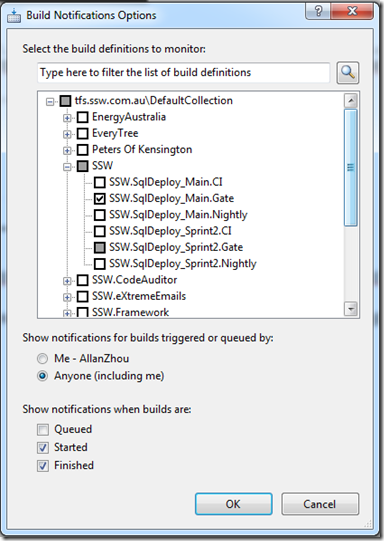Screen dimensions: 384x541
Task: Click the help question mark button
Action: pyautogui.click(x=318, y=11)
